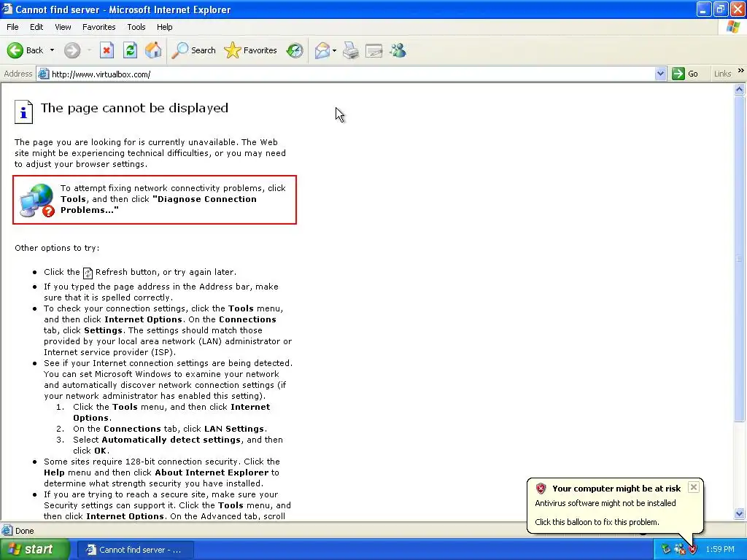This screenshot has height=560, width=747.
Task: Close the security warning balloon
Action: coord(694,487)
